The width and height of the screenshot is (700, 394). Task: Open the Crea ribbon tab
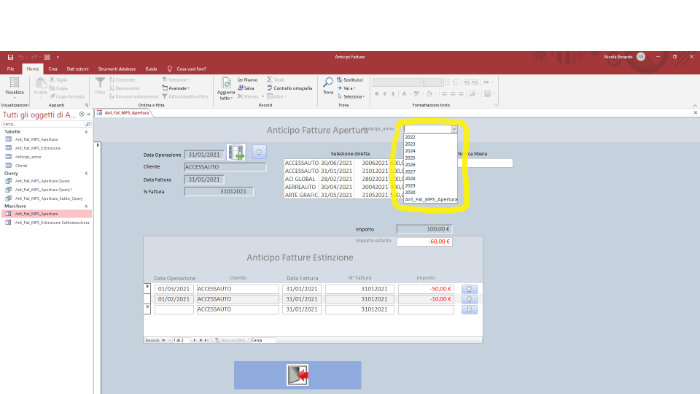coord(53,69)
